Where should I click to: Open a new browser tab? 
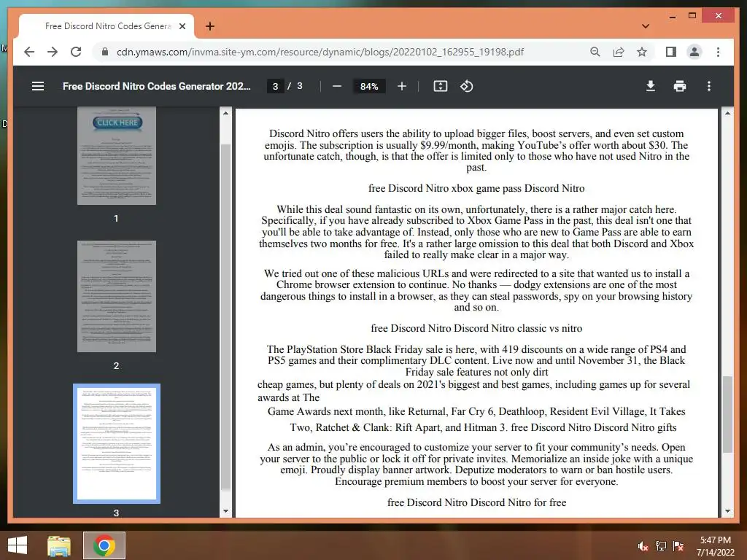point(209,26)
